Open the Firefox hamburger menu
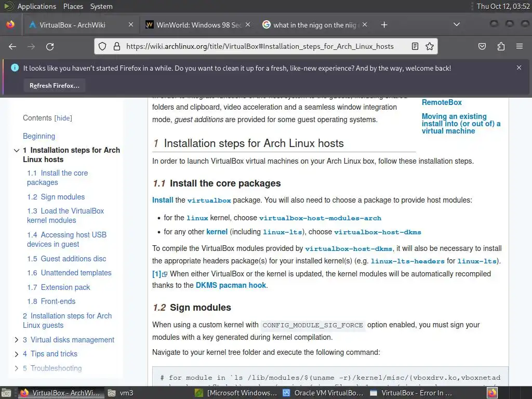This screenshot has width=532, height=399. click(x=520, y=46)
